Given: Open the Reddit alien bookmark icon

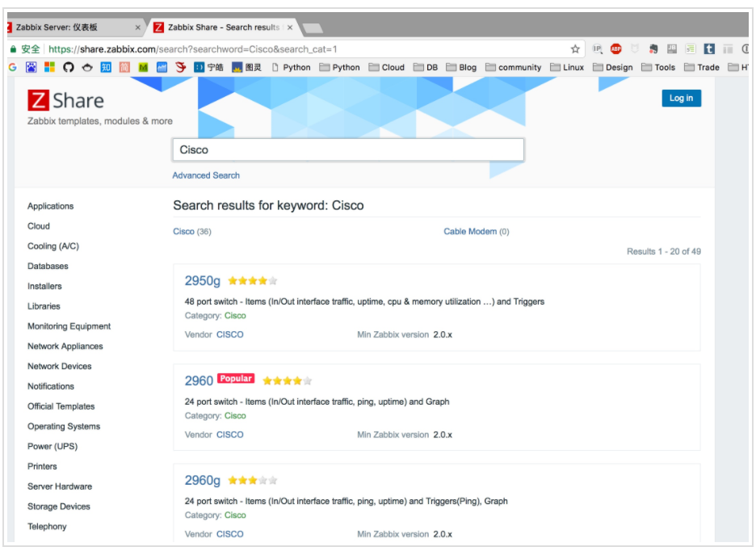Looking at the screenshot, I should pyautogui.click(x=86, y=68).
